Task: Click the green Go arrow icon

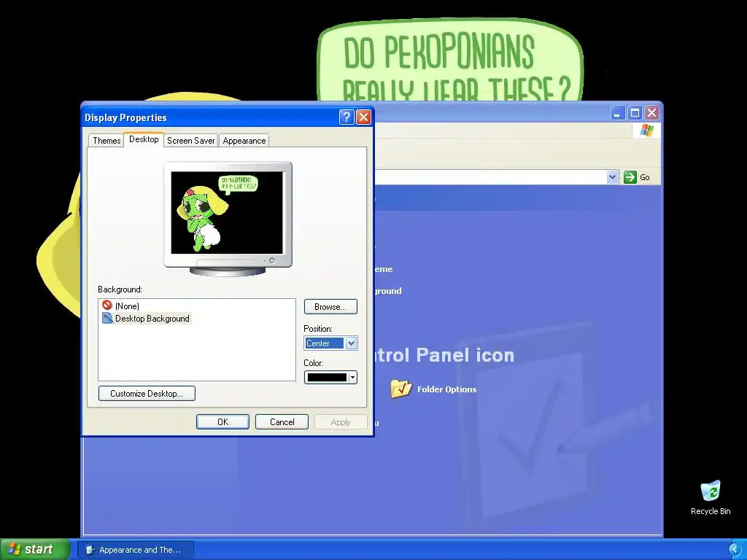Action: [x=630, y=177]
